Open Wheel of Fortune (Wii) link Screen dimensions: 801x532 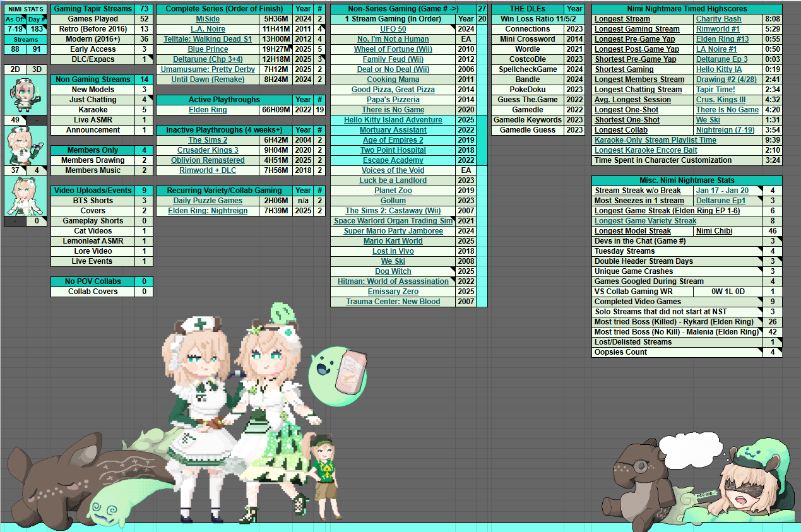393,49
